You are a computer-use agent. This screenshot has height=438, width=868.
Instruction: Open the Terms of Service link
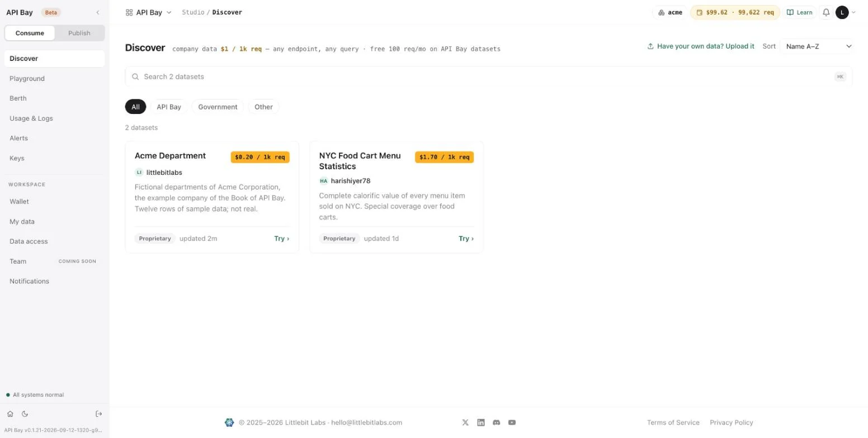[x=673, y=422]
